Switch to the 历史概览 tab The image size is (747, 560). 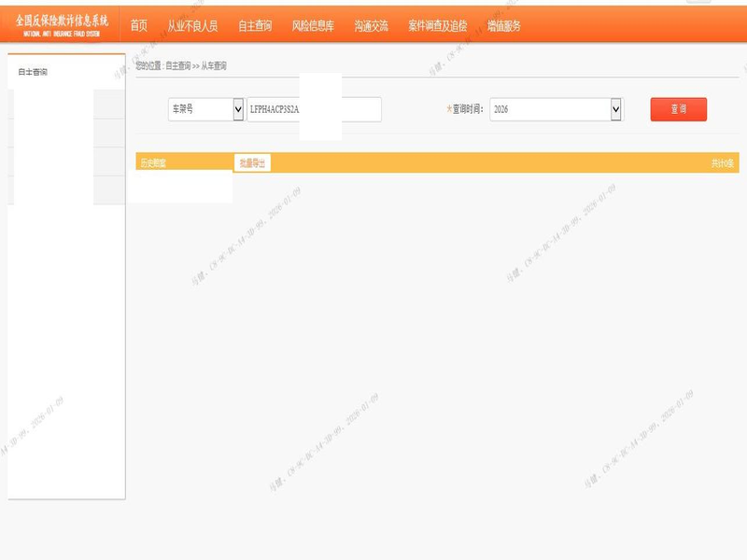pyautogui.click(x=152, y=163)
